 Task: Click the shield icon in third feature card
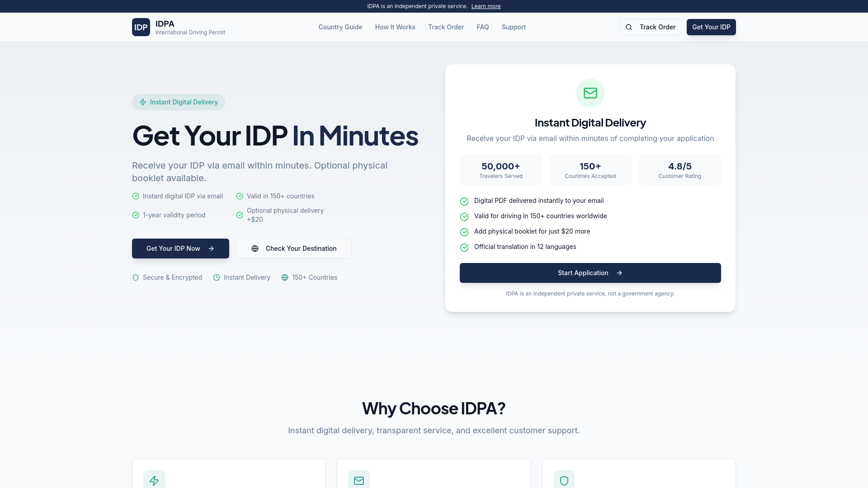click(564, 480)
